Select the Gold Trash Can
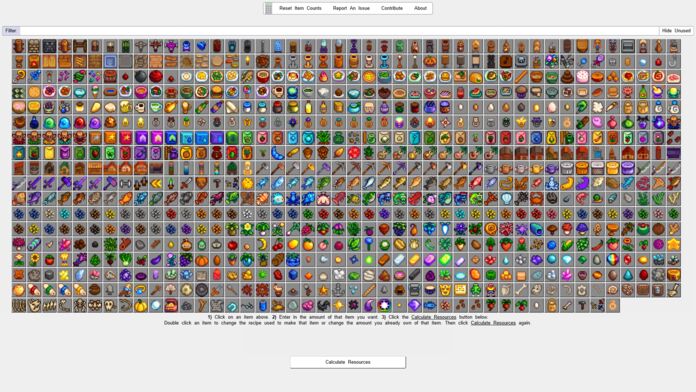The width and height of the screenshot is (696, 392). point(612,168)
